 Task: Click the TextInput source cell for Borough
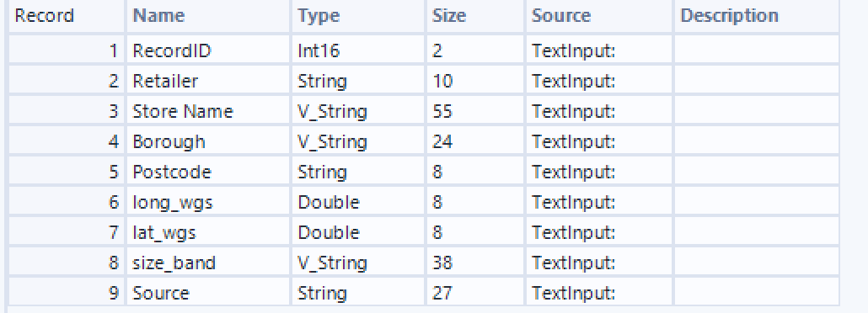(598, 142)
